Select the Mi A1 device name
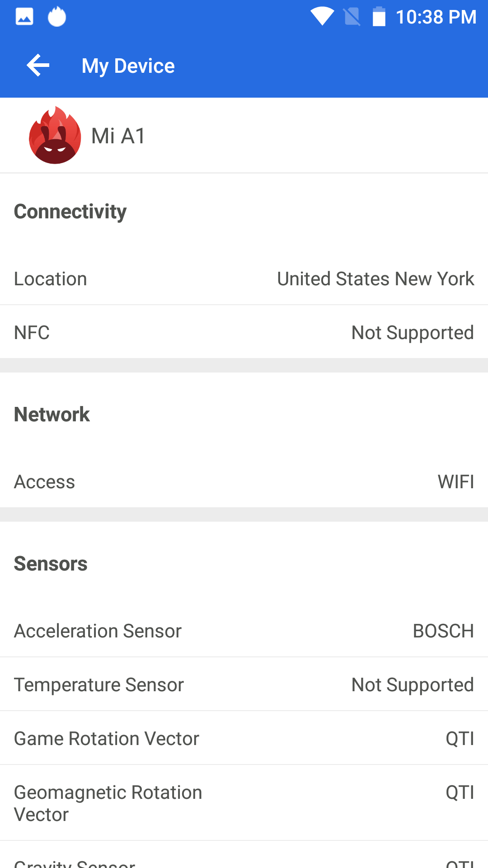The width and height of the screenshot is (488, 868). pyautogui.click(x=118, y=136)
